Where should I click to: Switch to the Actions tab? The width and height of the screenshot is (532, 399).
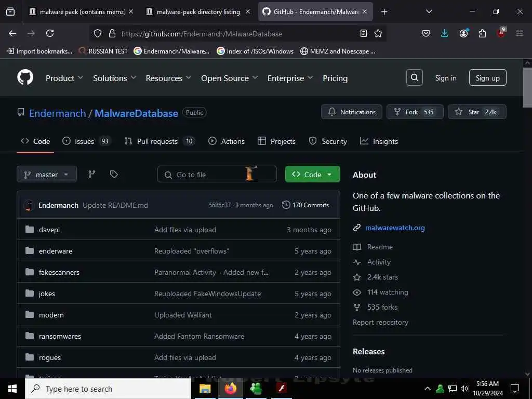[x=227, y=141]
